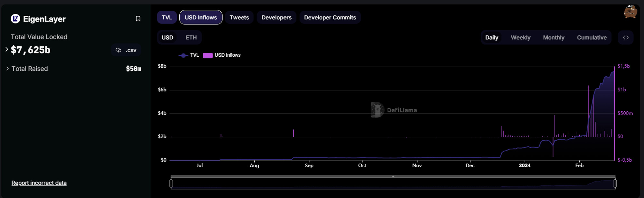Open the Report incorrect data link

click(x=39, y=183)
